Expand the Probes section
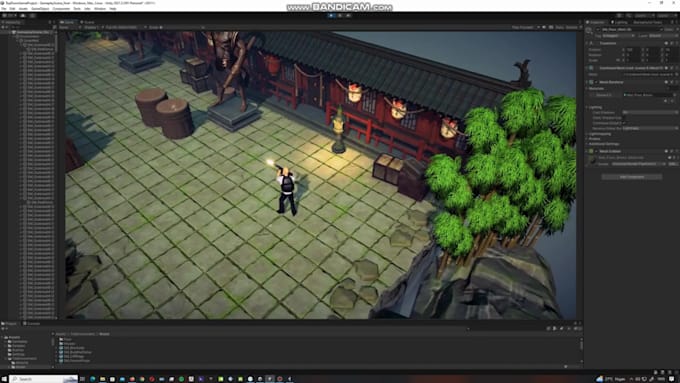The width and height of the screenshot is (680, 383). pos(586,139)
